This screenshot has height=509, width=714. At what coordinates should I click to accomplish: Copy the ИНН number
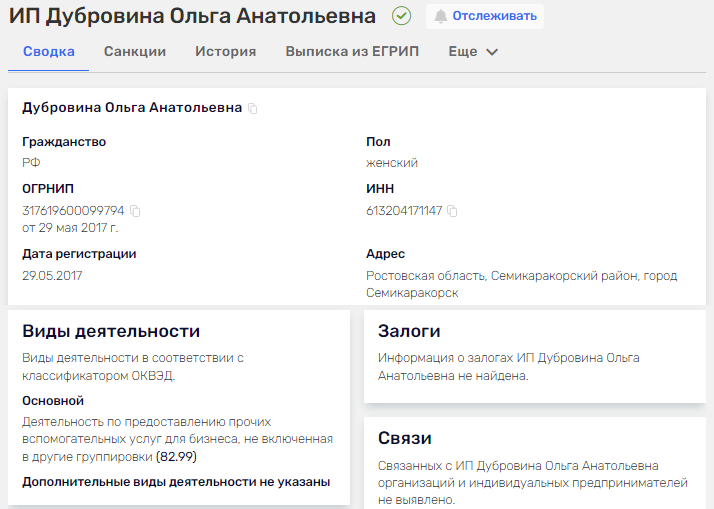(452, 211)
